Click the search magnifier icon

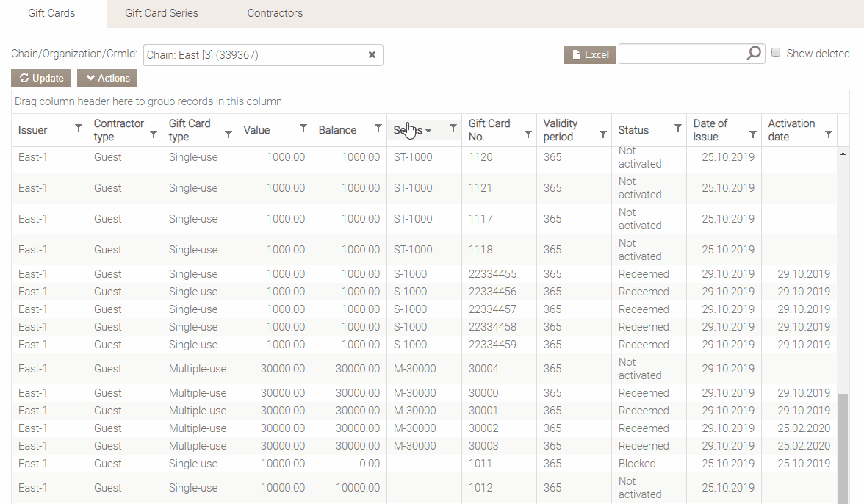(754, 54)
